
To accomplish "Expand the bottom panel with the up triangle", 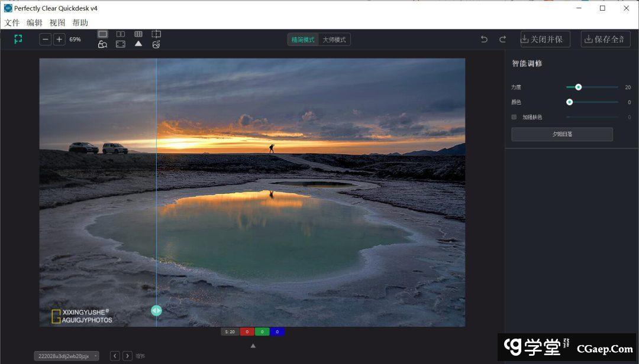I will click(x=253, y=346).
